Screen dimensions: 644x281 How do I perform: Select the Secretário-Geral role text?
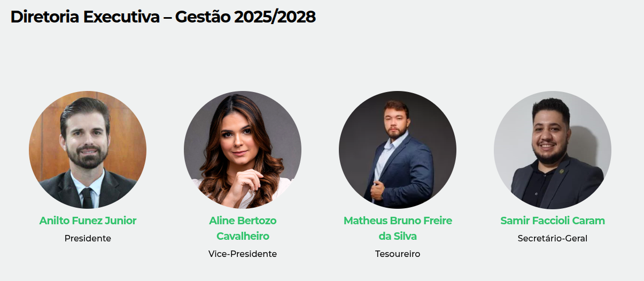point(553,238)
